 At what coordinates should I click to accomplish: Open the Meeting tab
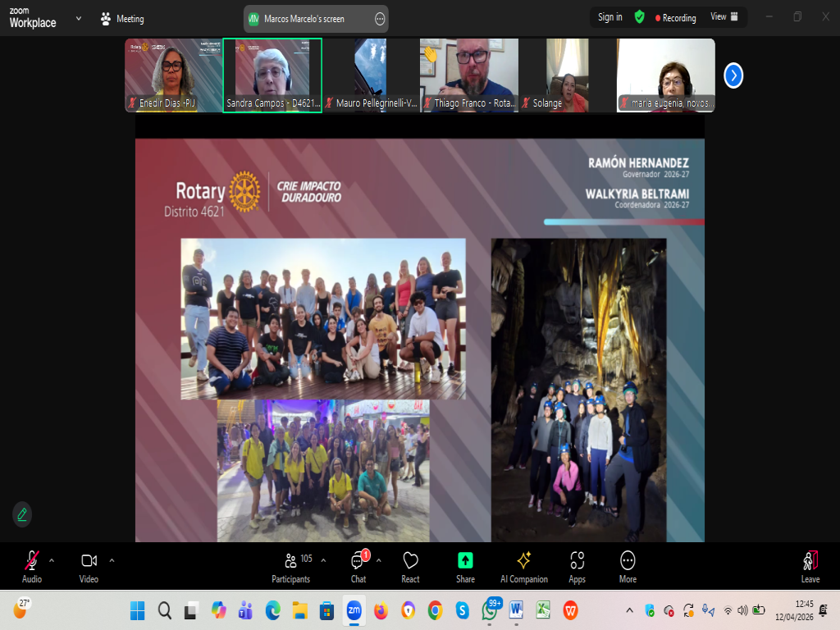coord(121,18)
